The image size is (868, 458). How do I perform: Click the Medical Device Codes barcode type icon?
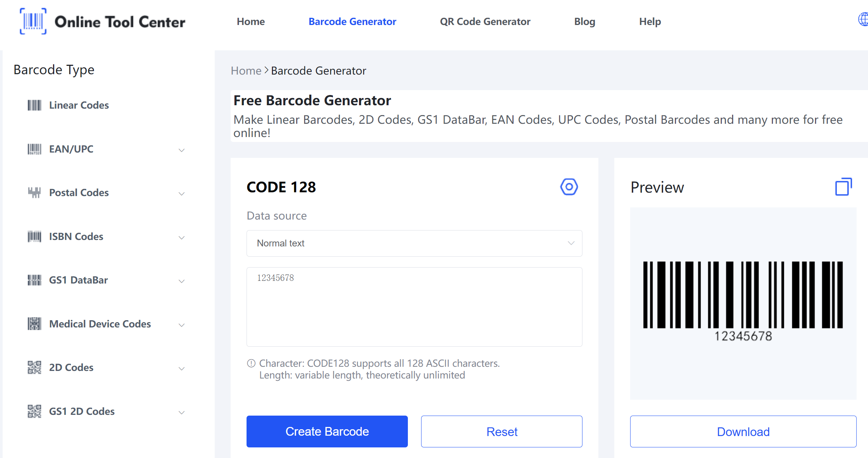pos(33,324)
